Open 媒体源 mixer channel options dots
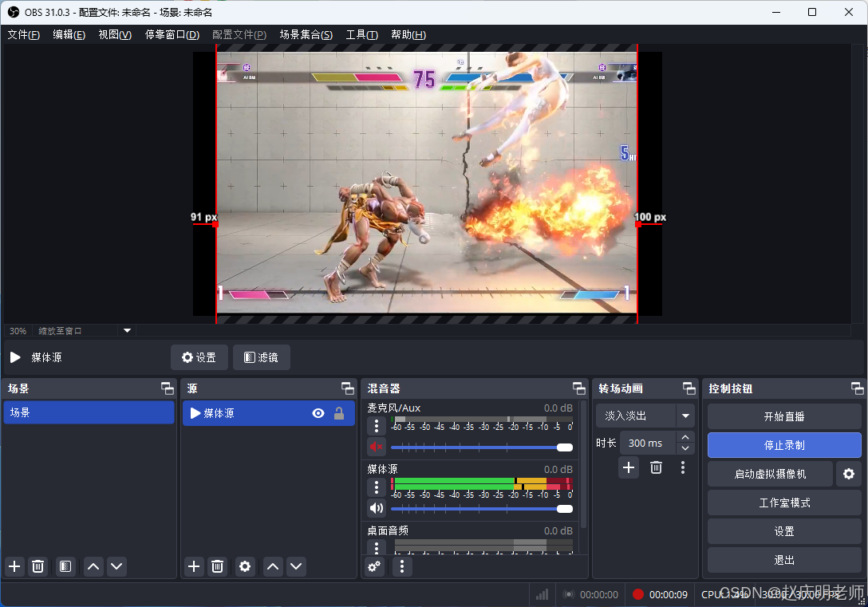 (x=377, y=487)
